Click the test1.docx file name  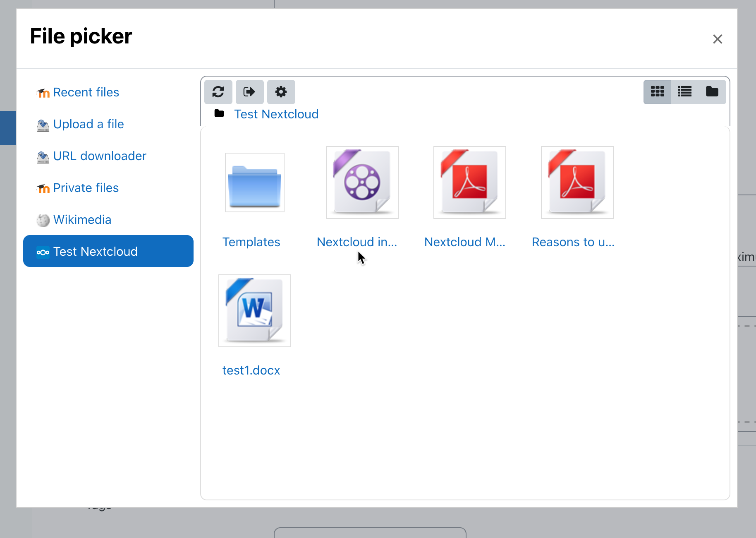[x=251, y=370]
